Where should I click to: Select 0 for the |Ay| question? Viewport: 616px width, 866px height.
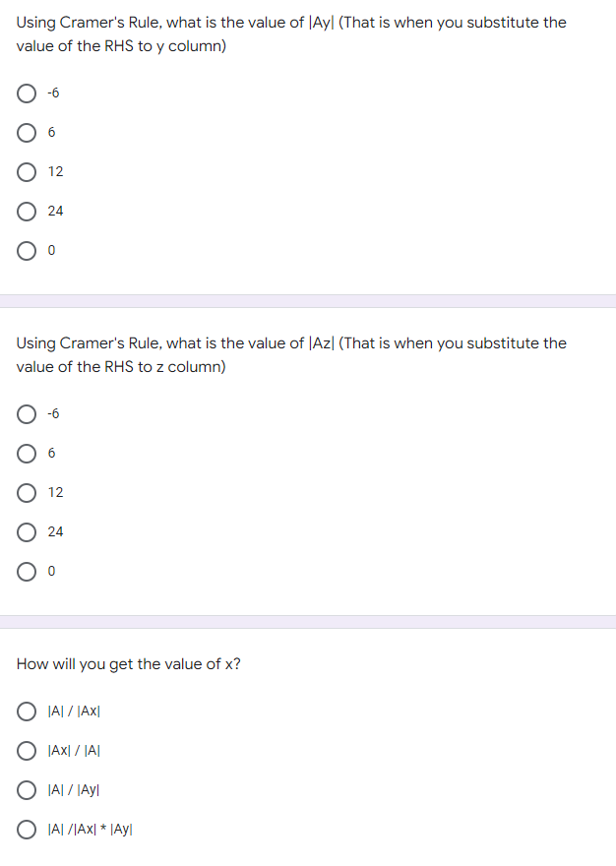[27, 250]
